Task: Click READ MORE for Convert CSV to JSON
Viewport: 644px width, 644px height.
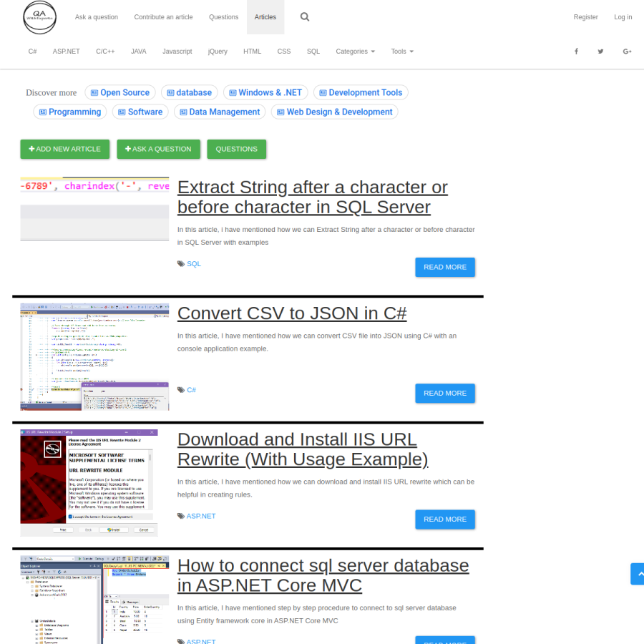Action: pos(445,394)
